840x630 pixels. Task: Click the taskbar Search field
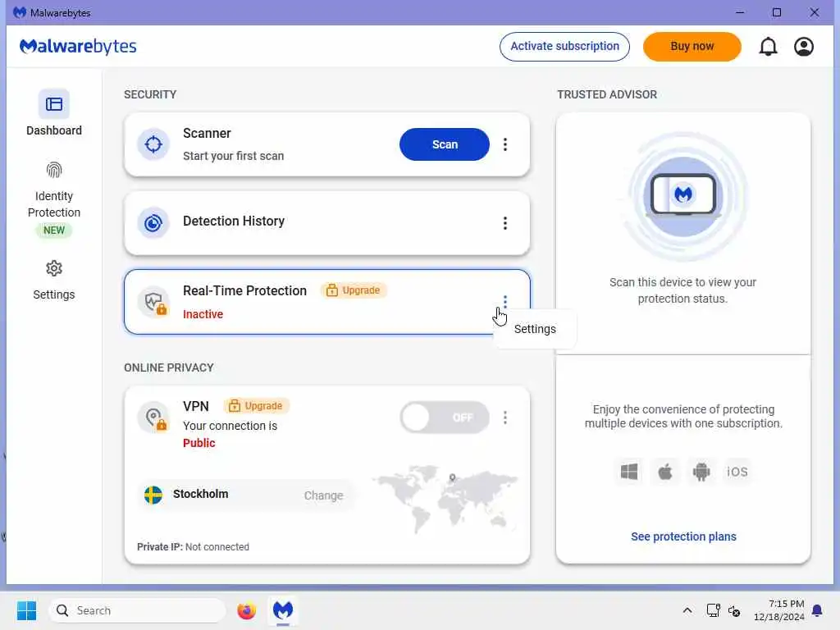137,610
